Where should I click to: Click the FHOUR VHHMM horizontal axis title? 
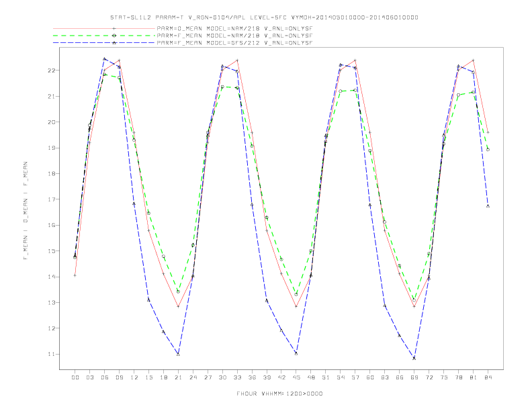tap(279, 394)
